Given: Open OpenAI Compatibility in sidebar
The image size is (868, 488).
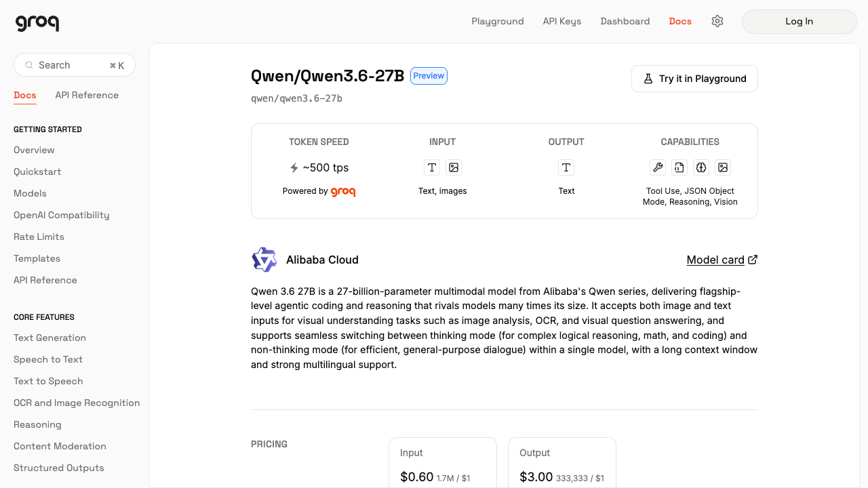Looking at the screenshot, I should click(62, 215).
